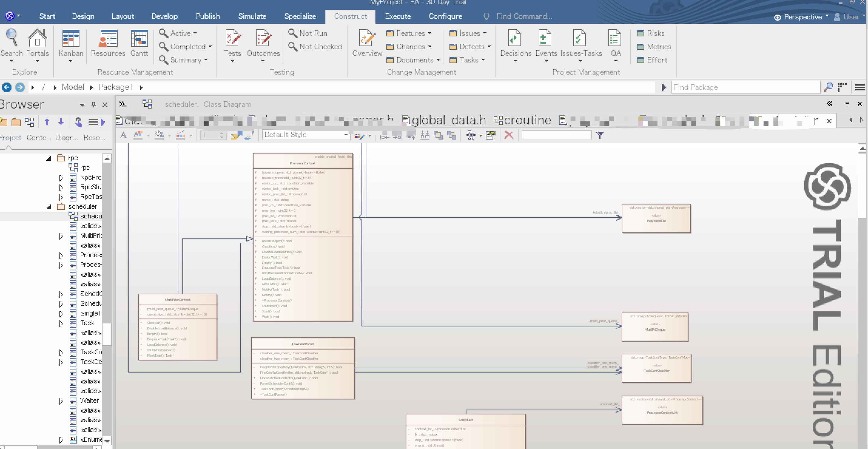Open the Metrics window

click(654, 46)
